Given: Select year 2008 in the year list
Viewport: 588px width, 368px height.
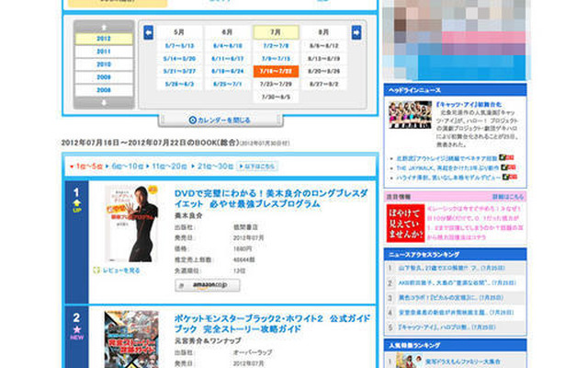Looking at the screenshot, I should tap(104, 90).
